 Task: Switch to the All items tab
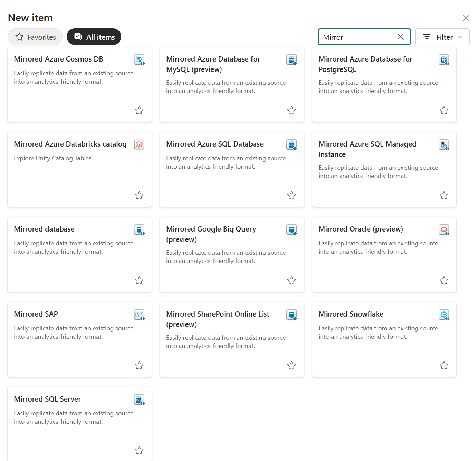pos(94,37)
